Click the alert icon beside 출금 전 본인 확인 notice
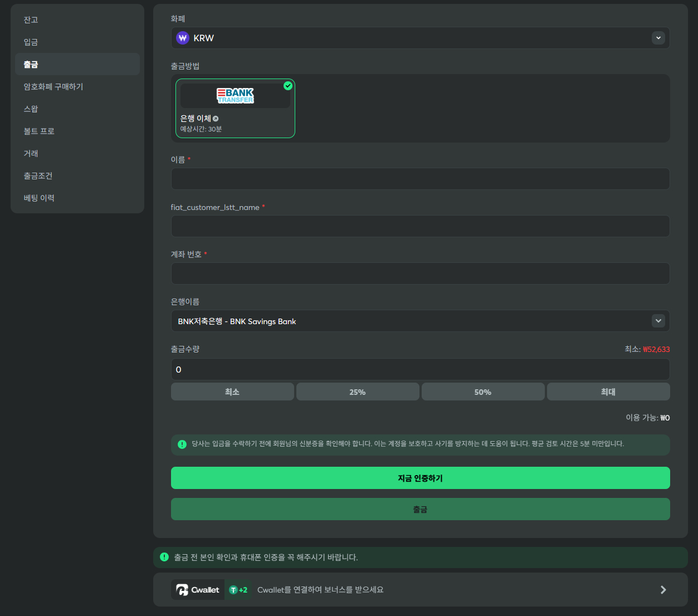This screenshot has width=698, height=616. 164,557
